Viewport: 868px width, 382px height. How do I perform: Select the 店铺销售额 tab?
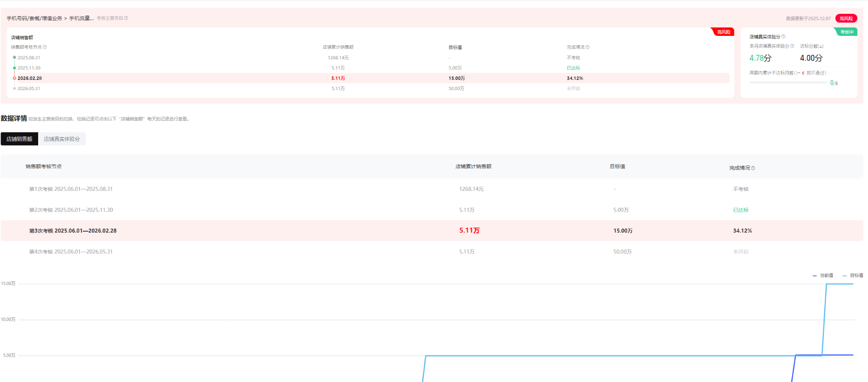tap(19, 139)
